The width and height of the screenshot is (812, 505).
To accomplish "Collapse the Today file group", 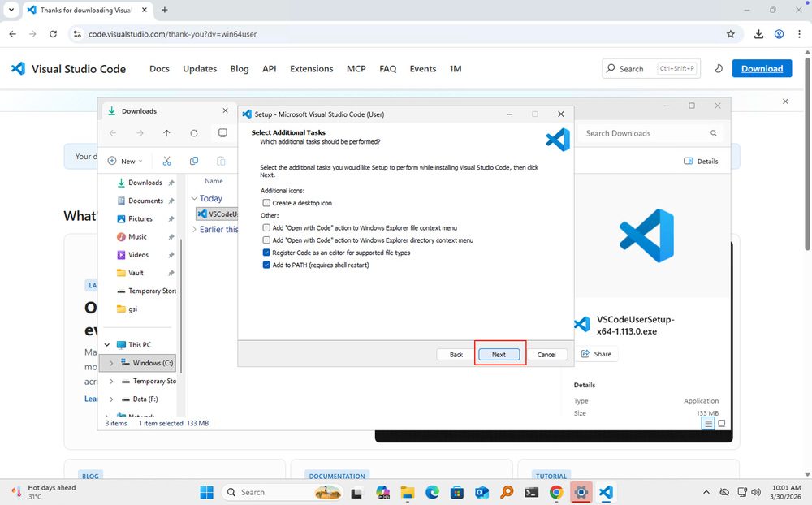I will click(x=194, y=198).
